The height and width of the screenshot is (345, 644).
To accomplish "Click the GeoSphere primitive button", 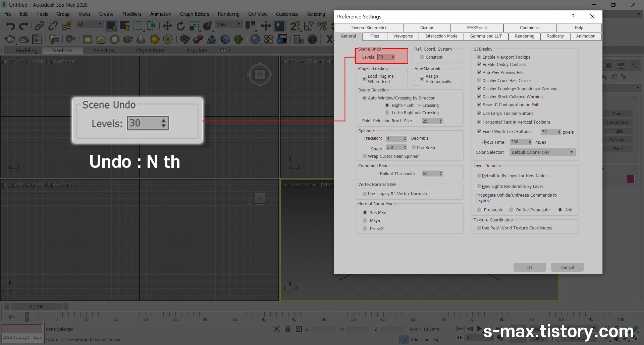I will pyautogui.click(x=618, y=123).
